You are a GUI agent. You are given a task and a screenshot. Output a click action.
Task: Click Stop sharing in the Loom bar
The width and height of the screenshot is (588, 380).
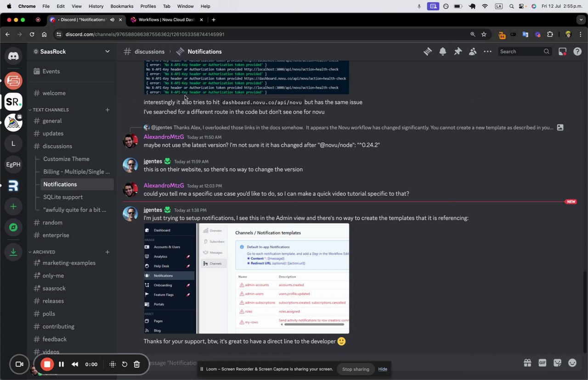(356, 369)
